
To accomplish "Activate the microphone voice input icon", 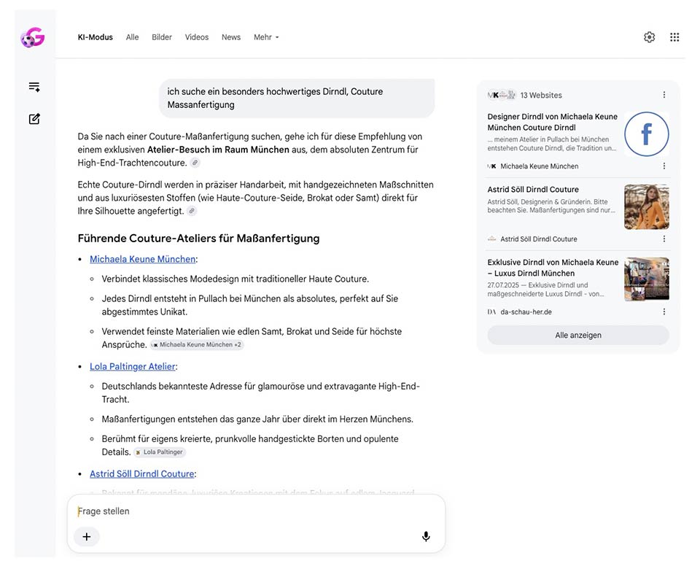I will pos(426,536).
